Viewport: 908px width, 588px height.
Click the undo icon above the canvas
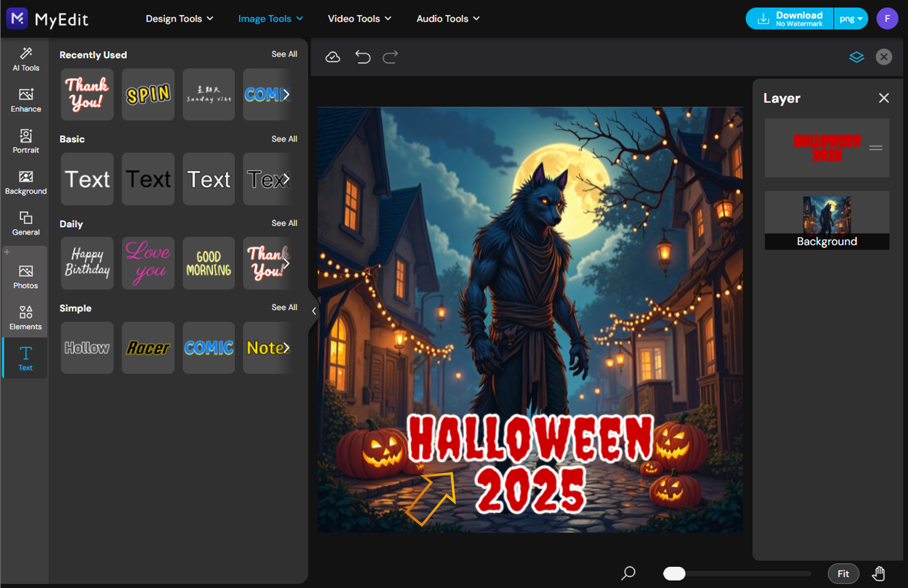[x=363, y=57]
